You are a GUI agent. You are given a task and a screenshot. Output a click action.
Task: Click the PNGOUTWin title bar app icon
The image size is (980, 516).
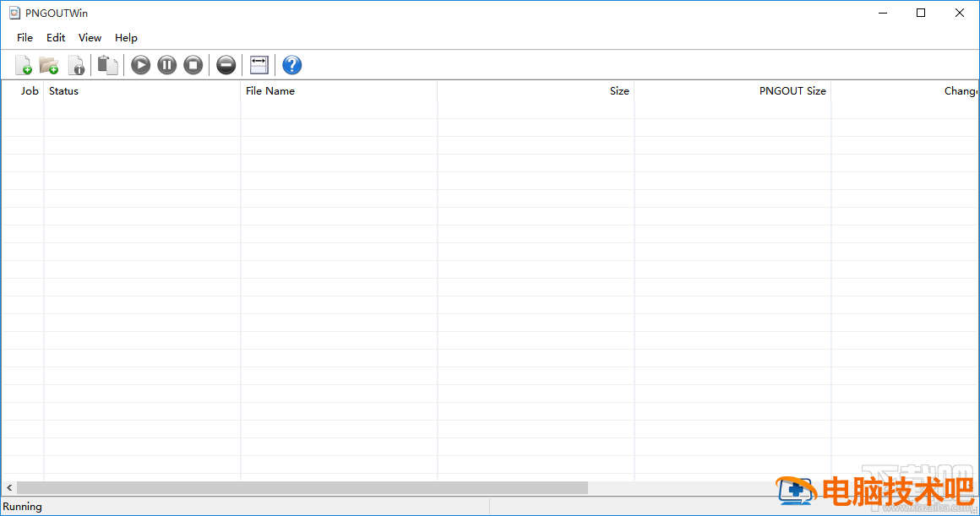tap(14, 14)
